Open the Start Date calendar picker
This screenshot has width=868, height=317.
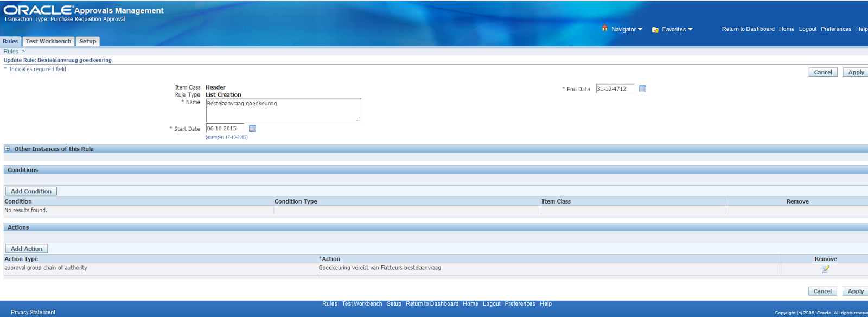tap(252, 129)
